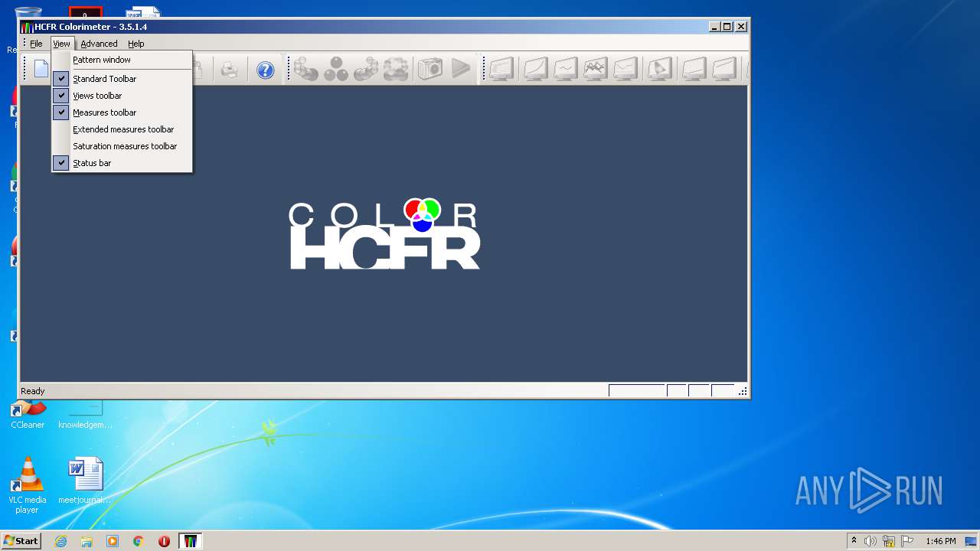This screenshot has width=980, height=551.
Task: Click the three-sphere primaries measure icon
Action: [x=336, y=69]
